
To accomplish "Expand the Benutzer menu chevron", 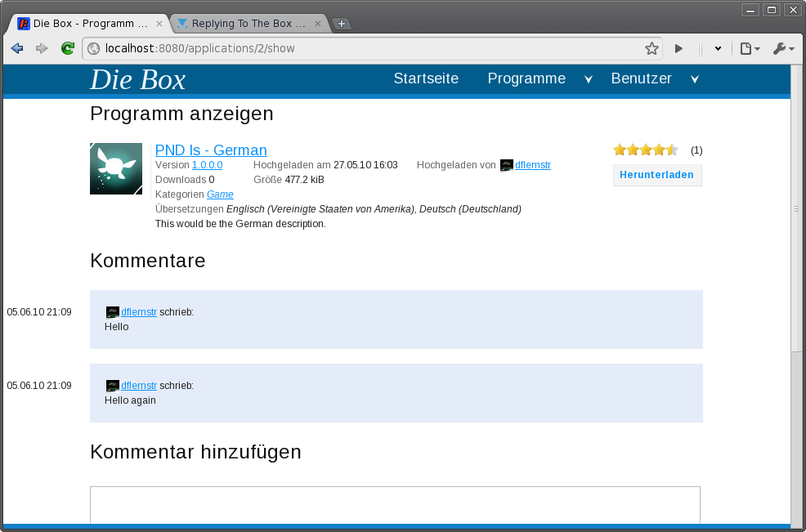I will [x=694, y=79].
